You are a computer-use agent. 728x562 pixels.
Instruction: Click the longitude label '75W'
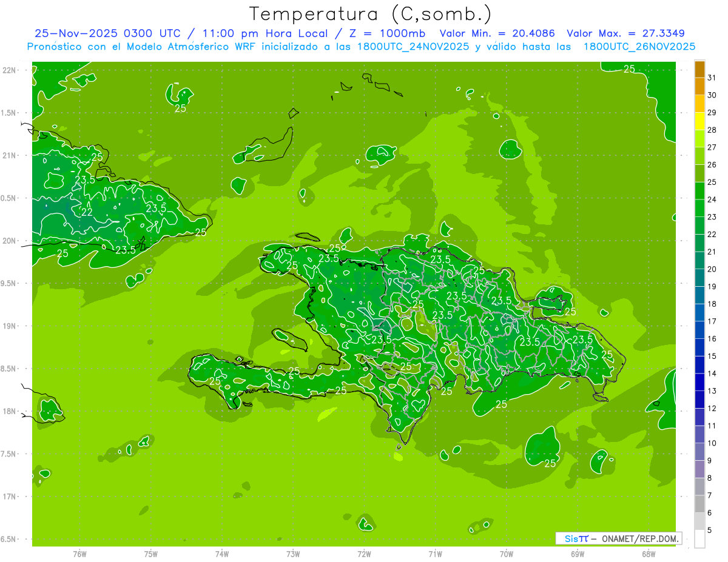[151, 554]
